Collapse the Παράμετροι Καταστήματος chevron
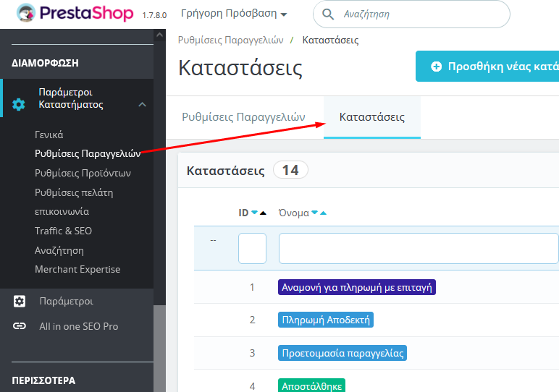This screenshot has width=559, height=392. (142, 104)
